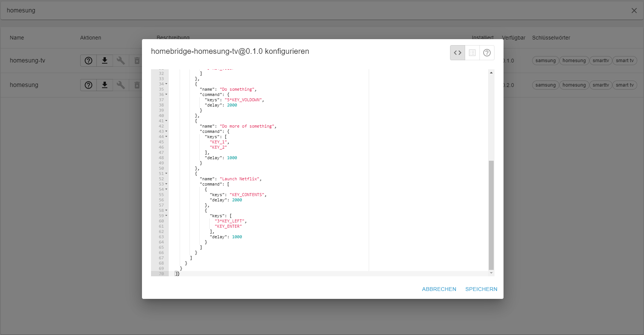Screen dimensions: 644x335
Task: Click the editor scrollbar thumb
Action: [x=491, y=215]
